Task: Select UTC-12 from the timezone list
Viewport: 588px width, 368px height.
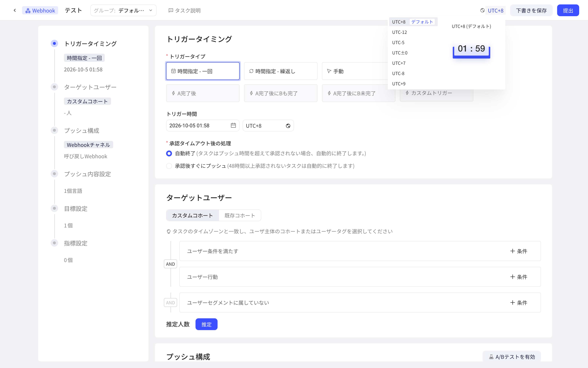Action: tap(413, 32)
